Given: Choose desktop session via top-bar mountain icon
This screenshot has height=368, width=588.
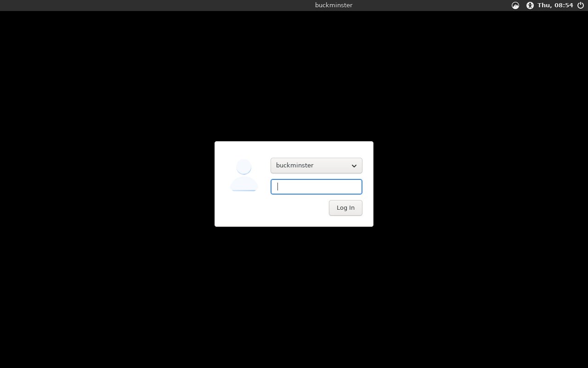Looking at the screenshot, I should [x=515, y=6].
